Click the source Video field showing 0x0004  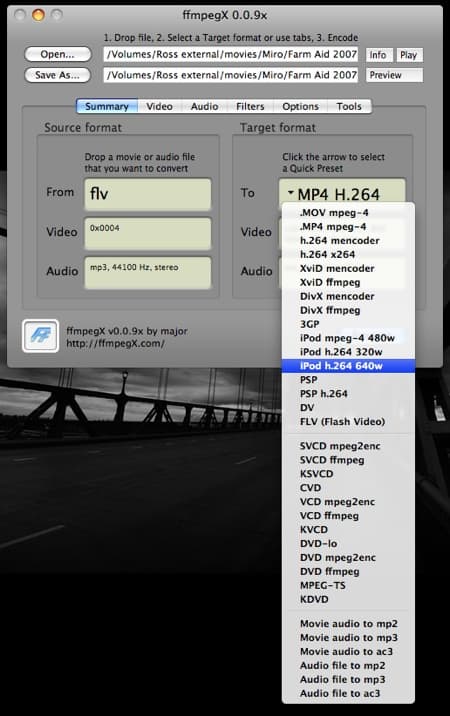pos(148,233)
